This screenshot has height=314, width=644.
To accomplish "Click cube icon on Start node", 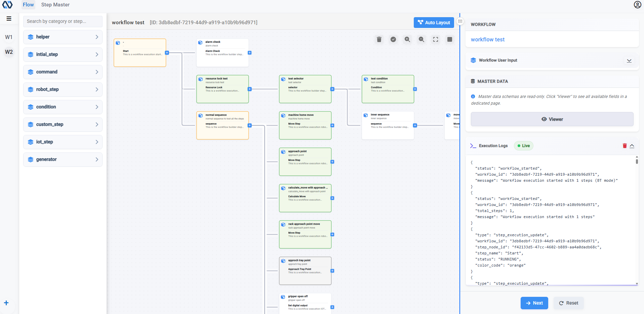I will [x=118, y=43].
